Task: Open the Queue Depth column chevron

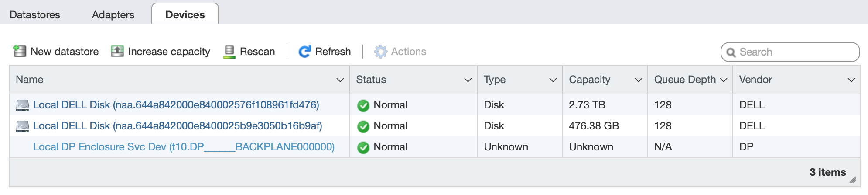Action: [x=724, y=80]
